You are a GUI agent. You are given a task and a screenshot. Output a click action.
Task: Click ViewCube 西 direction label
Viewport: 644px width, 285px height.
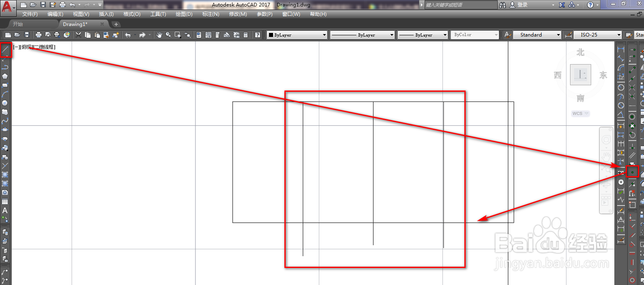coord(557,75)
